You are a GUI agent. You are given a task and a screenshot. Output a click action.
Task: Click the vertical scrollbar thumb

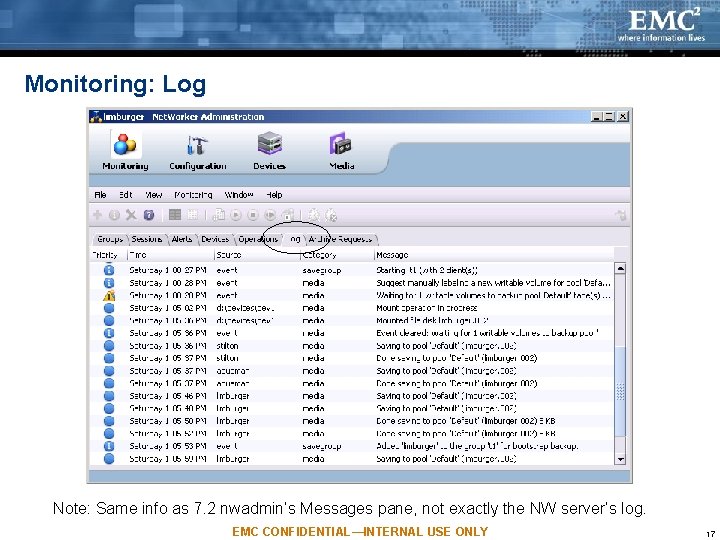(620, 392)
